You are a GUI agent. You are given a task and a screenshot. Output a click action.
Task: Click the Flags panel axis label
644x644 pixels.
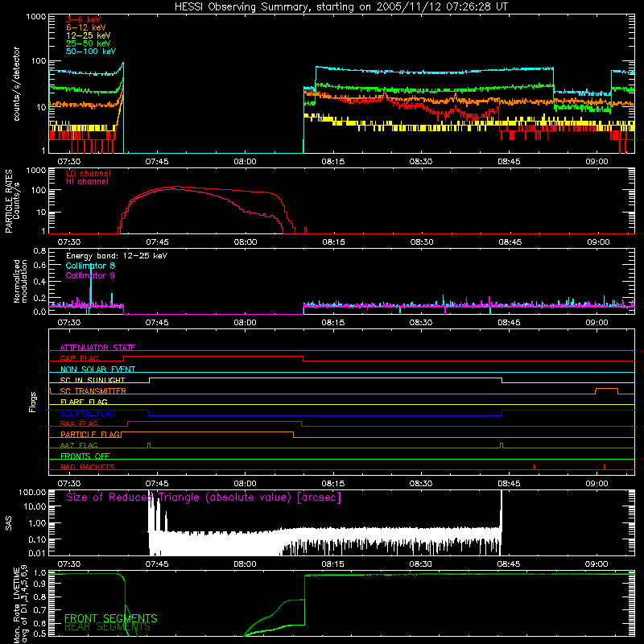tap(33, 402)
